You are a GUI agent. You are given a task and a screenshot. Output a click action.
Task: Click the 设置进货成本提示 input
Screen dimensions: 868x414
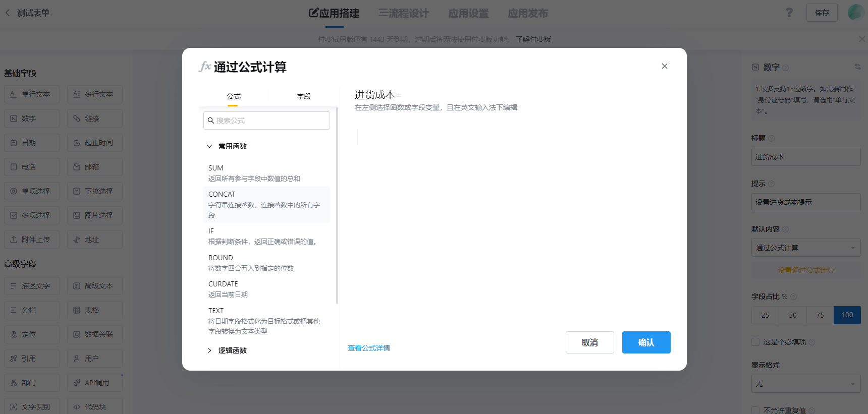coord(806,202)
